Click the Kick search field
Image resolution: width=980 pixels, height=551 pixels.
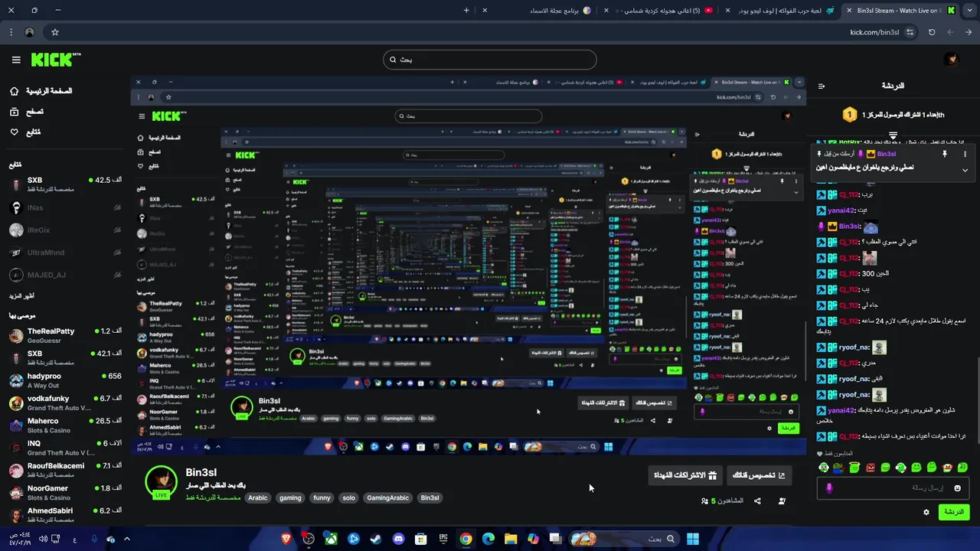490,60
